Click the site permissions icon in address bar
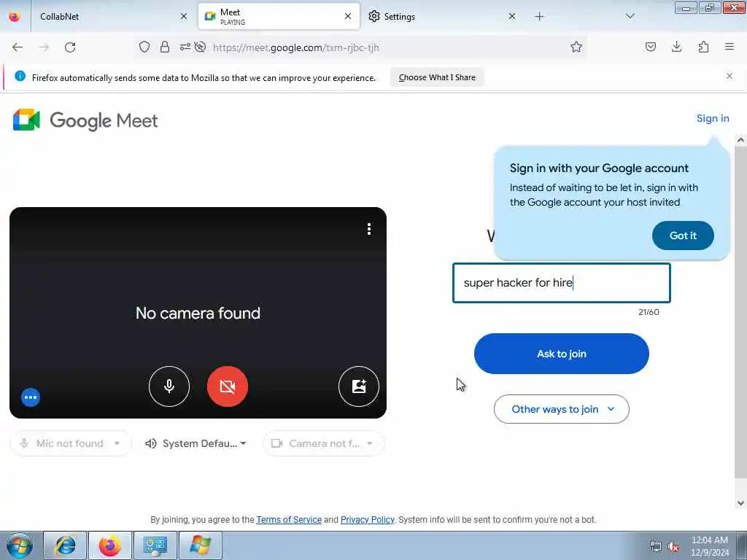747x560 pixels. click(x=185, y=47)
